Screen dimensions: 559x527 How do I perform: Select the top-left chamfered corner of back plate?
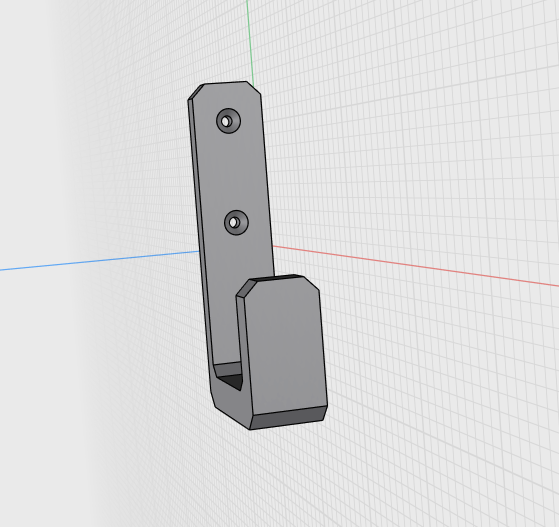[x=196, y=92]
